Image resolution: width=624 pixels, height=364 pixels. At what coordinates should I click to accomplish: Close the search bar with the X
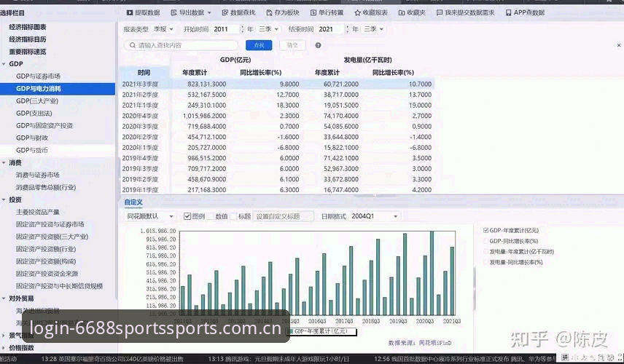click(619, 45)
